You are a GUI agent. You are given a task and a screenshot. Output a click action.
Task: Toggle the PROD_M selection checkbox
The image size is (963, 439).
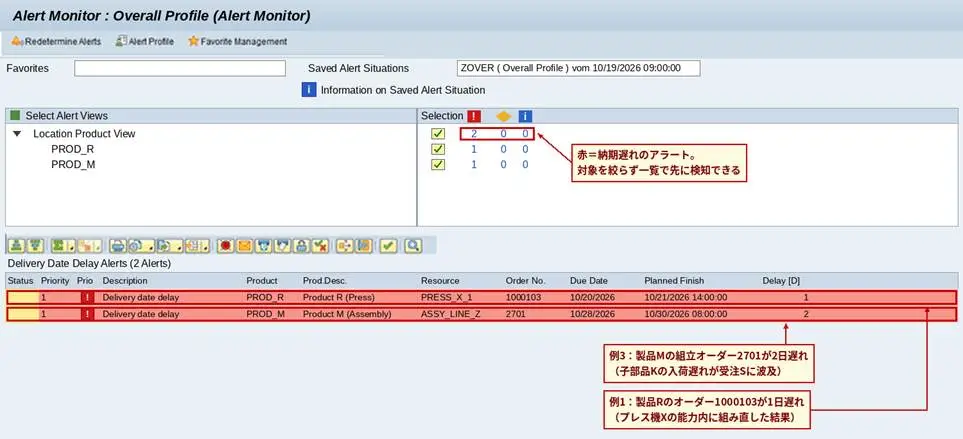tap(438, 165)
